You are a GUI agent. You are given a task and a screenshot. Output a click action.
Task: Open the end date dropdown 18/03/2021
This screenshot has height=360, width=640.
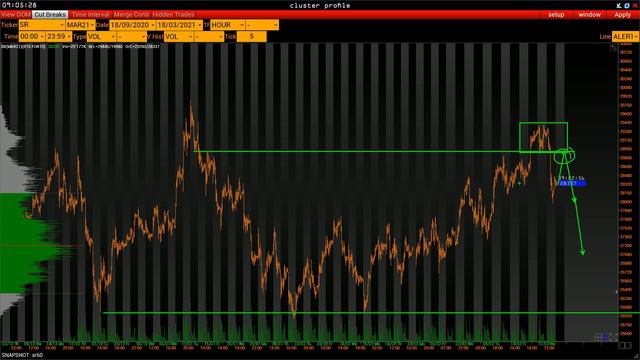179,25
